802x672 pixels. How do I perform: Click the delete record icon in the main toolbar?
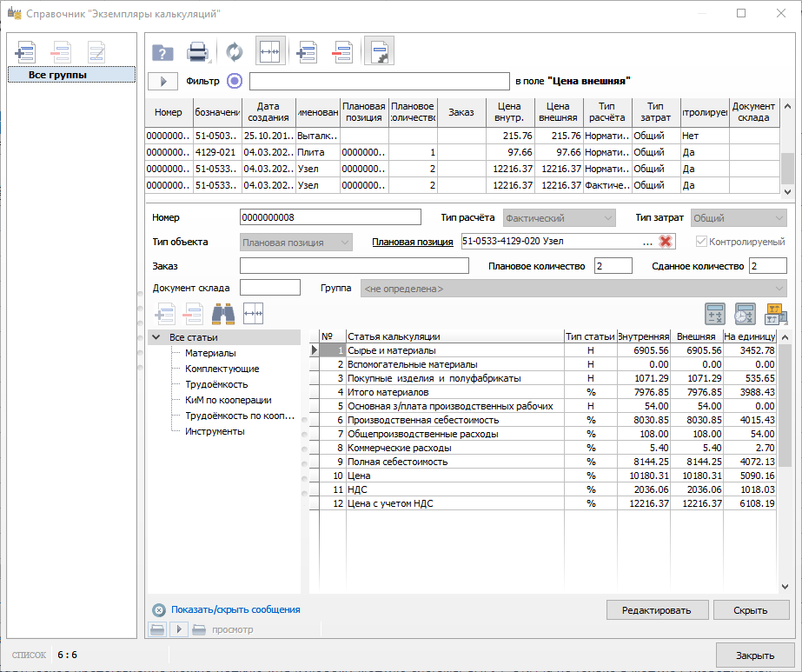point(343,52)
